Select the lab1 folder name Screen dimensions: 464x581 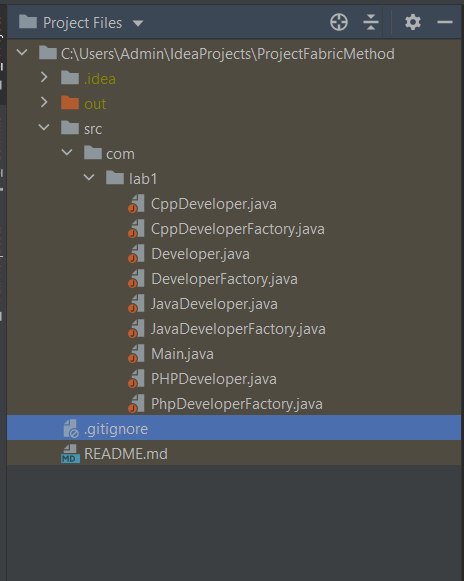[143, 179]
